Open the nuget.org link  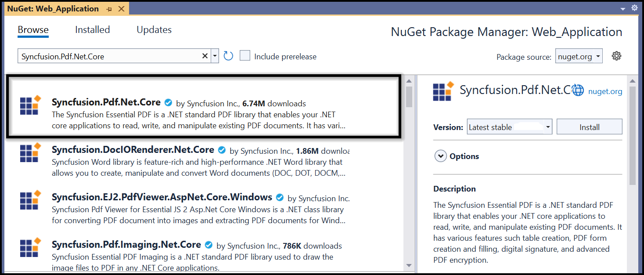pos(605,91)
